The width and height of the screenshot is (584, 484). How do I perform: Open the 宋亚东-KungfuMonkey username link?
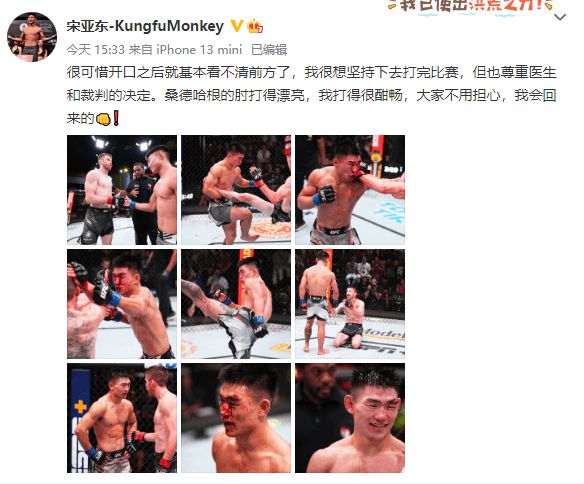[x=145, y=26]
